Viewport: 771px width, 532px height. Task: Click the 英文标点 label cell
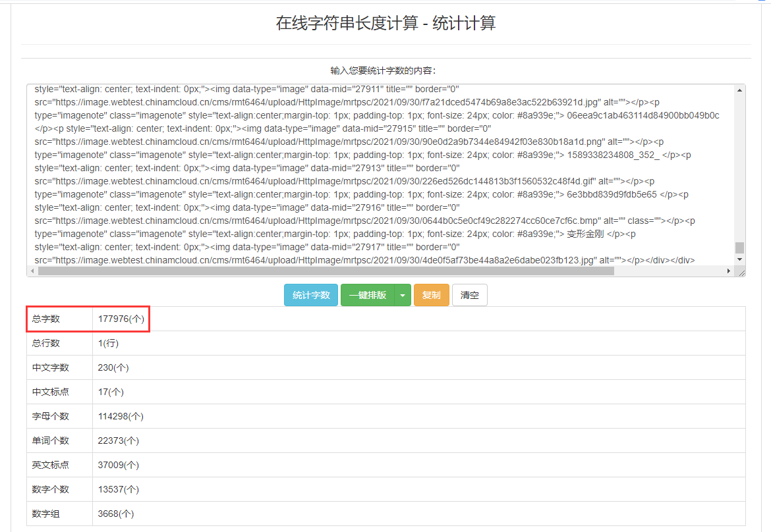tap(59, 465)
